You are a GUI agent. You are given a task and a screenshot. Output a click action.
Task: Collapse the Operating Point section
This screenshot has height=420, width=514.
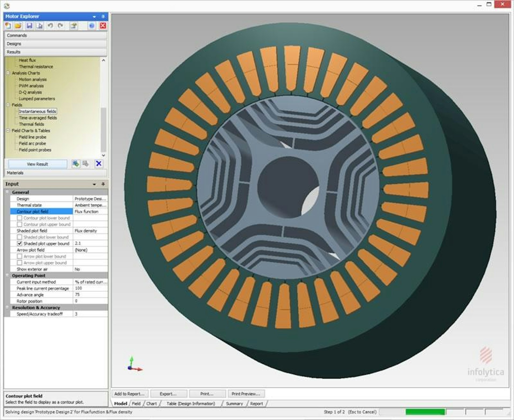tap(7, 276)
